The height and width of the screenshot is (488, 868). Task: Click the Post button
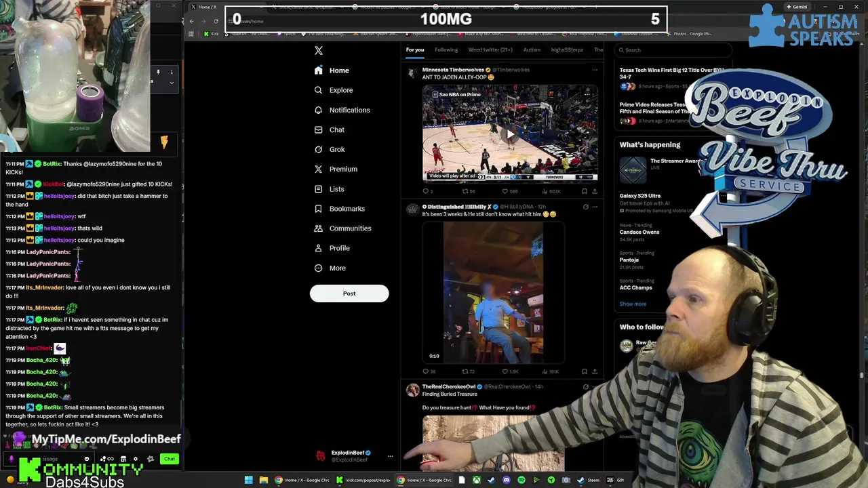pyautogui.click(x=349, y=293)
